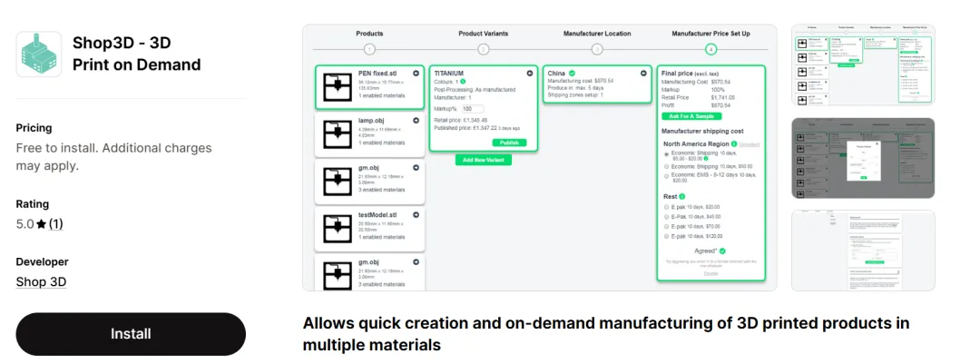
Task: Select the E-pak 10 days $20.00 radio option
Action: (x=668, y=207)
